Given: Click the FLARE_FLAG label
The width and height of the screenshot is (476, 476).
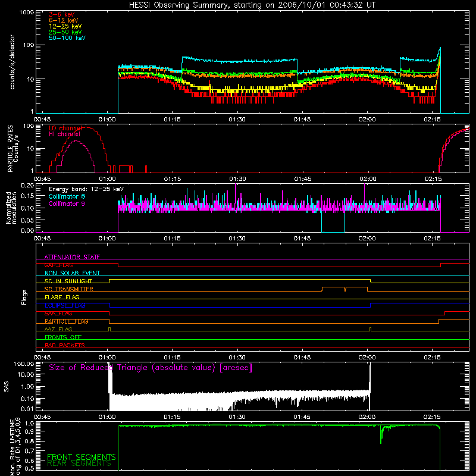Looking at the screenshot, I should tap(62, 297).
